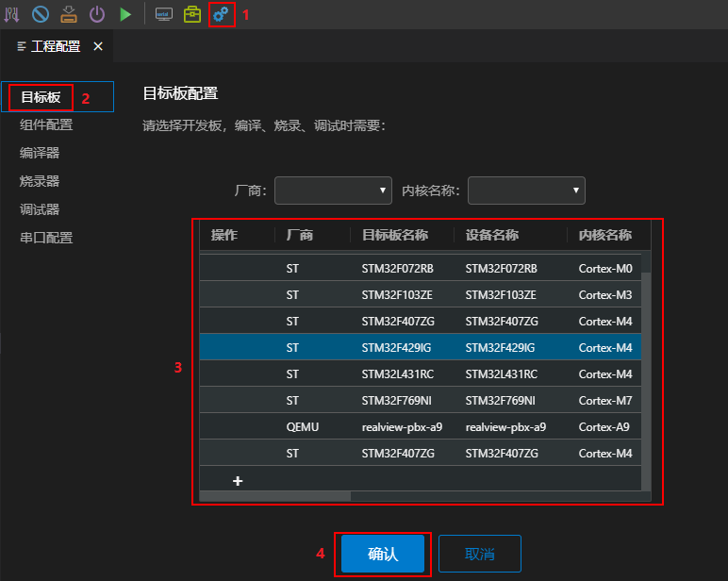Image resolution: width=728 pixels, height=581 pixels.
Task: Select the STM32F072RB board row
Action: click(421, 269)
